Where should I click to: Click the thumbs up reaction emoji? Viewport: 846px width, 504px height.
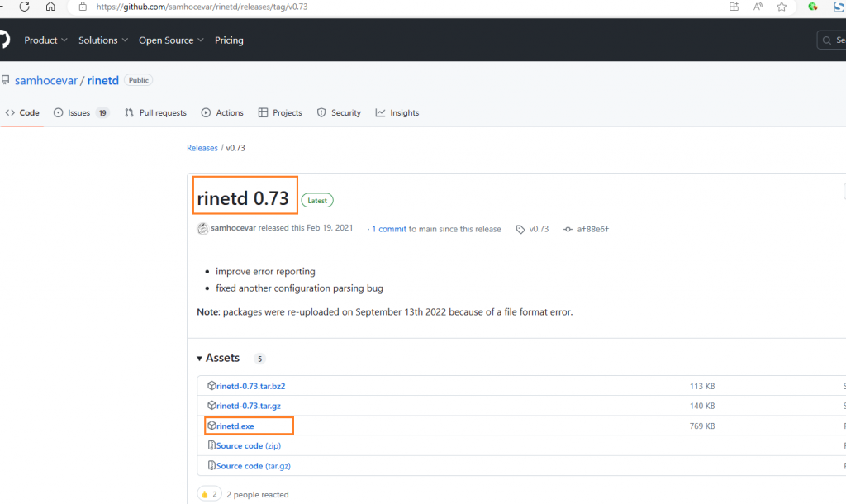pos(205,494)
